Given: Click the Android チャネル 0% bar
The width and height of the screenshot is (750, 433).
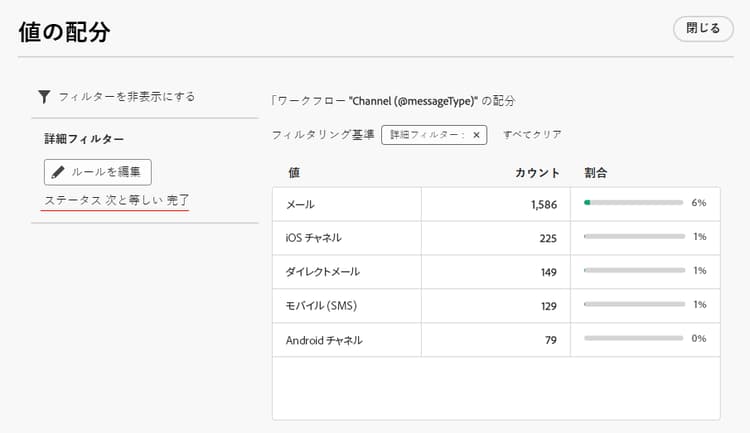Looking at the screenshot, I should click(633, 338).
